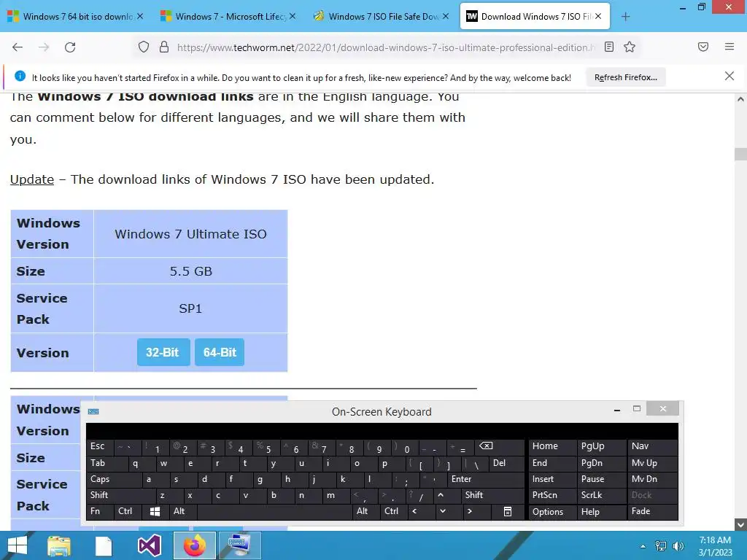747x560 pixels.
Task: Open a new tab with plus button
Action: point(625,17)
